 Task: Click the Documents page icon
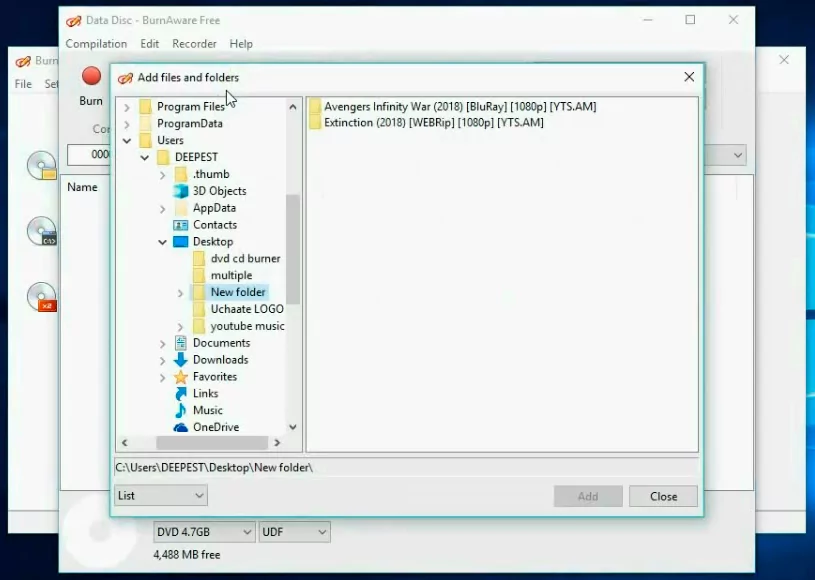tap(180, 343)
